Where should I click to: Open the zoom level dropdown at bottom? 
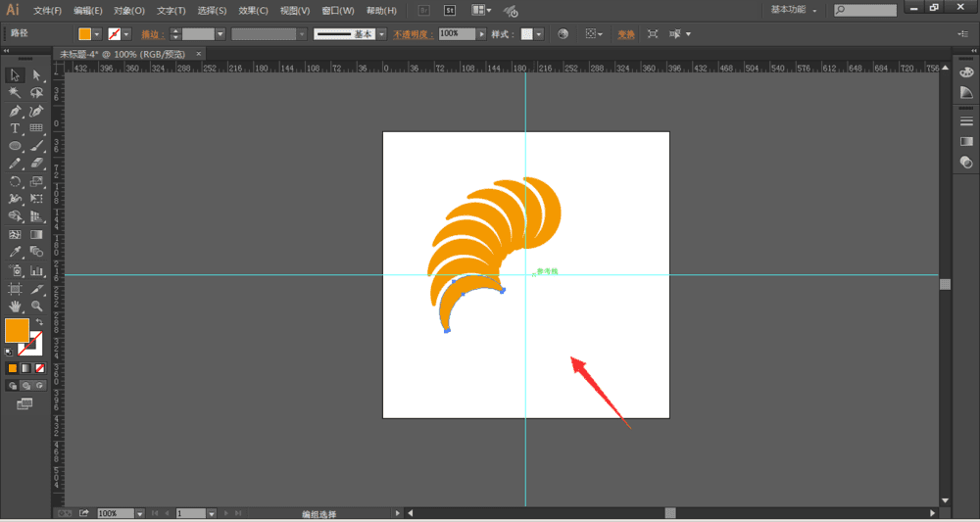click(140, 513)
